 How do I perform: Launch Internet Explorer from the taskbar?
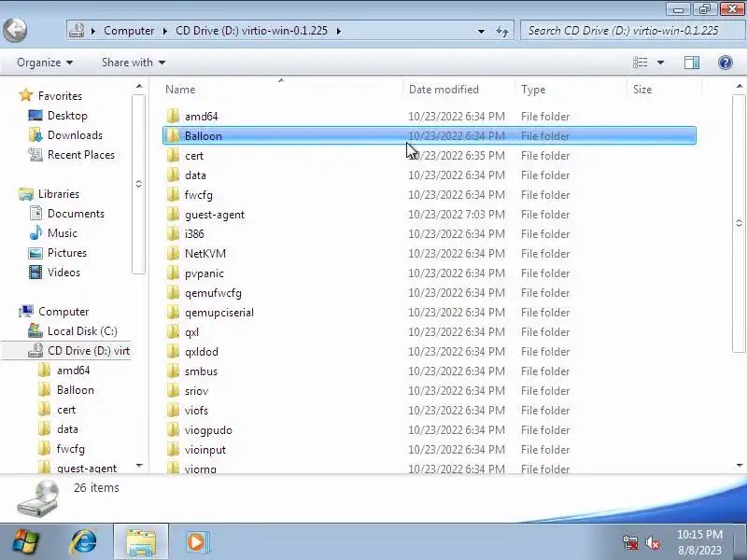point(83,542)
